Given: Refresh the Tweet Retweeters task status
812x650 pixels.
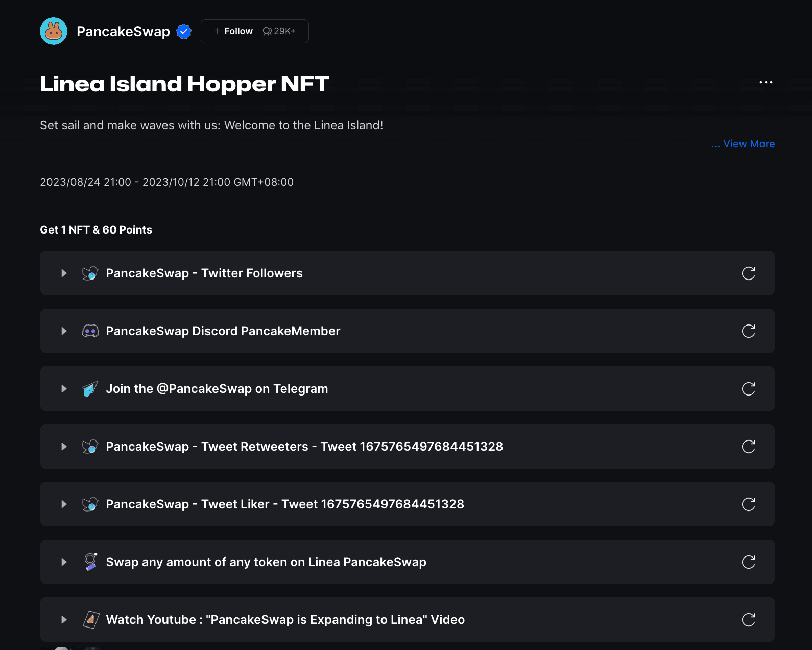Looking at the screenshot, I should [748, 447].
